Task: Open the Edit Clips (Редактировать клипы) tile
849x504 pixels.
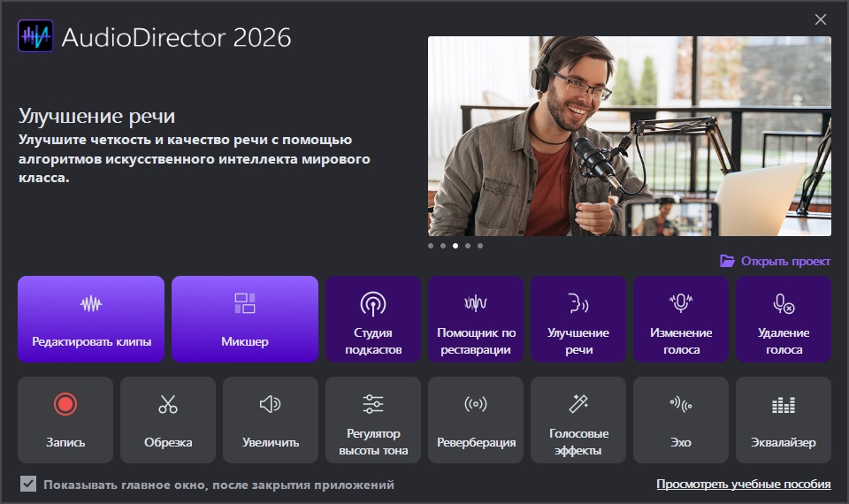Action: click(x=91, y=319)
